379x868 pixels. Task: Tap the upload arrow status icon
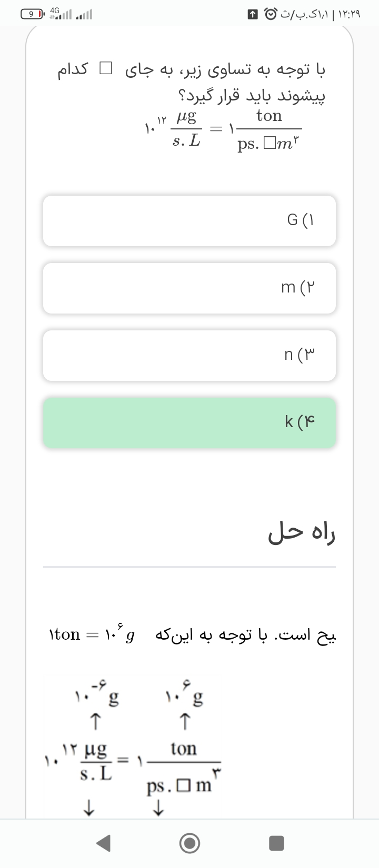coord(253,14)
